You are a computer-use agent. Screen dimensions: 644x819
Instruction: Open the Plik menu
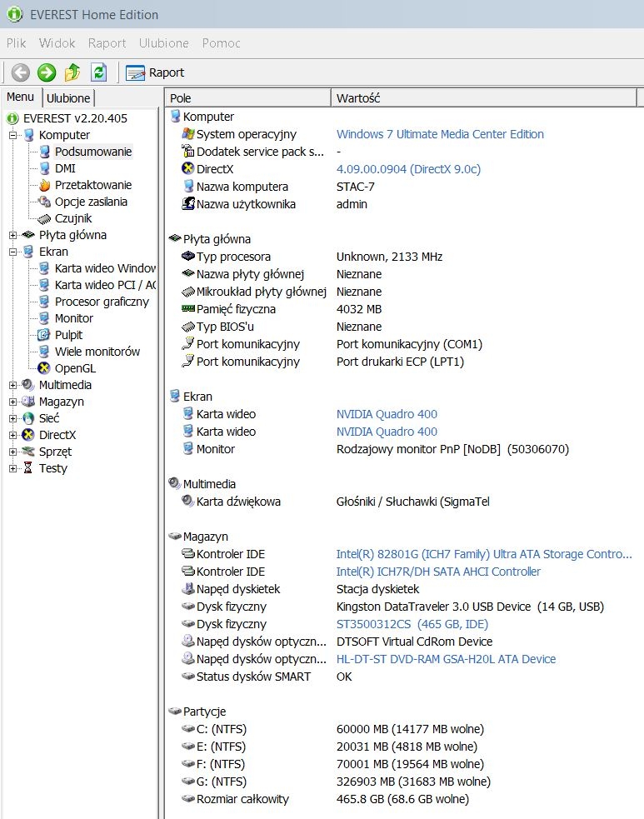pos(16,43)
